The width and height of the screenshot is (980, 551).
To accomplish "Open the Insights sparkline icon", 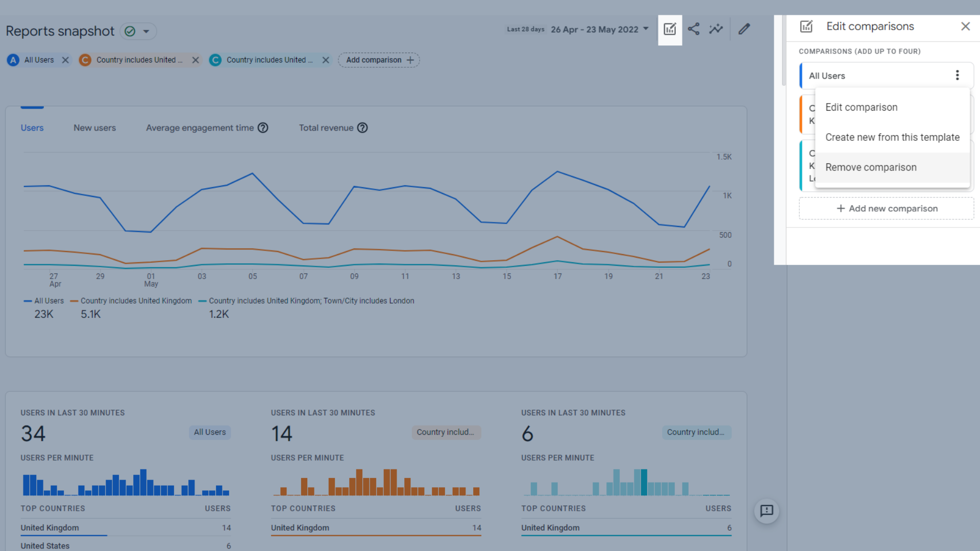I will coord(716,29).
